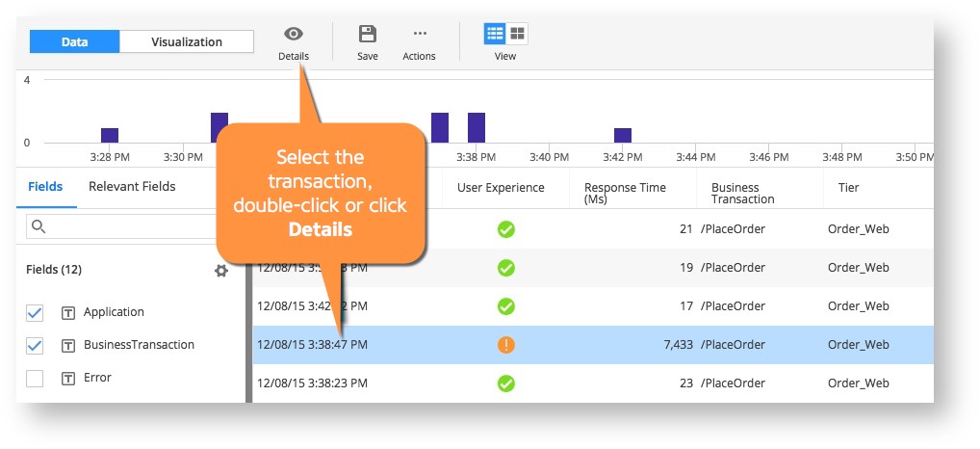Switch to grid tile view icon
The width and height of the screenshot is (980, 449).
518,34
